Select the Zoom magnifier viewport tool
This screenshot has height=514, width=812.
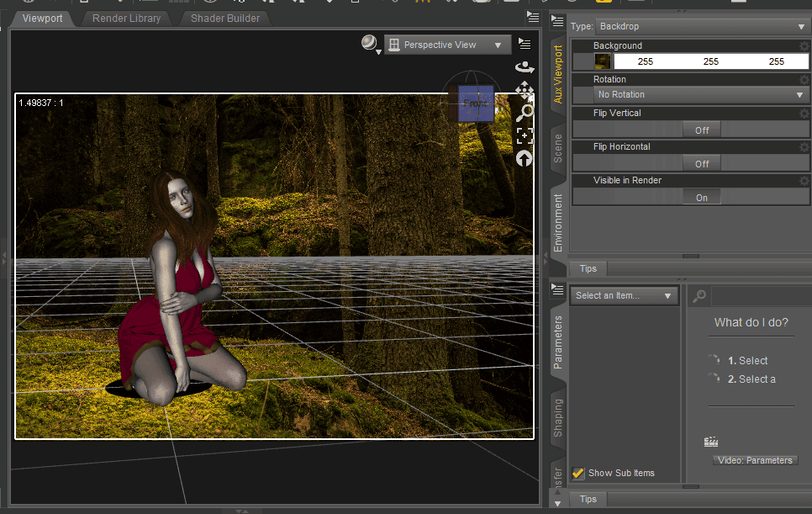tap(524, 112)
